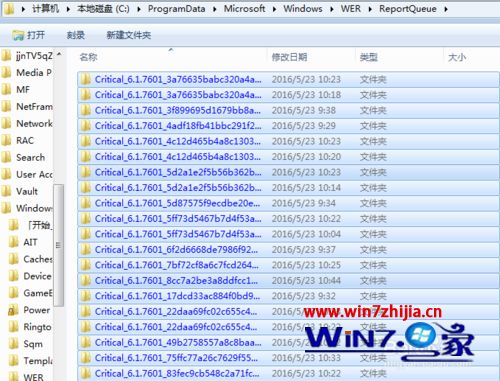Image resolution: width=500 pixels, height=381 pixels.
Task: Click date 2016/5/23 10:25 cell
Action: pos(306,265)
